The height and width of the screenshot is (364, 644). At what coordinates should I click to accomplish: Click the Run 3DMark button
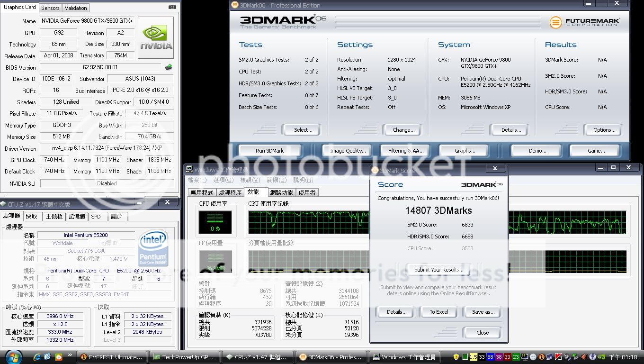click(269, 151)
